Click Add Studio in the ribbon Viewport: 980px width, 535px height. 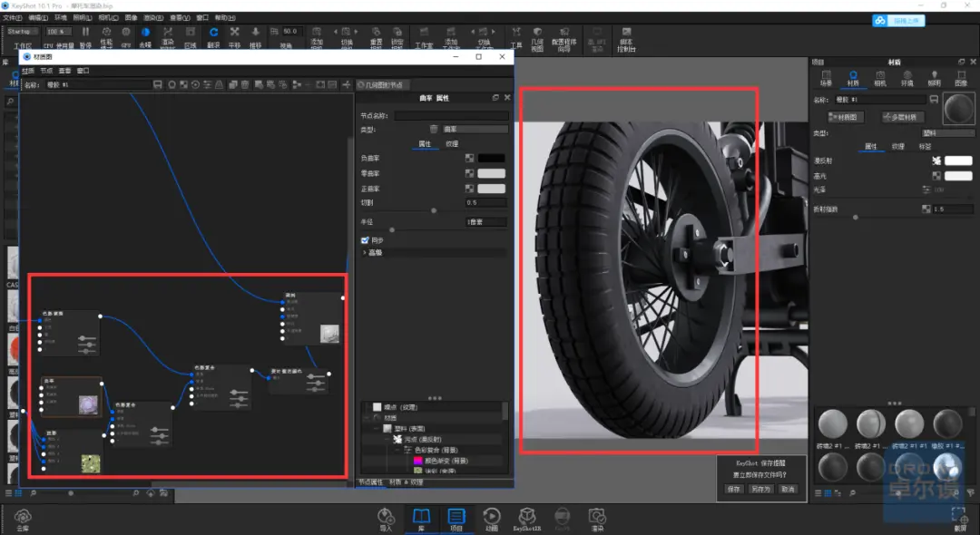[451, 37]
